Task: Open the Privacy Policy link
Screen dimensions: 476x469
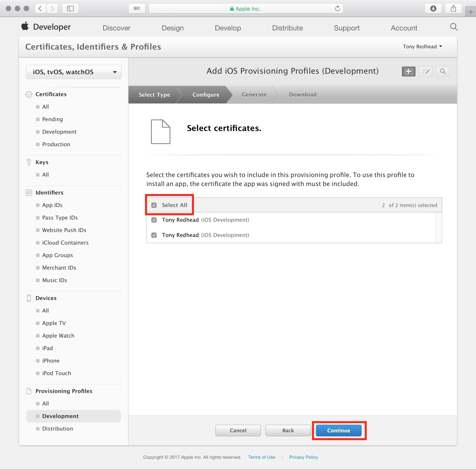Action: pyautogui.click(x=303, y=457)
